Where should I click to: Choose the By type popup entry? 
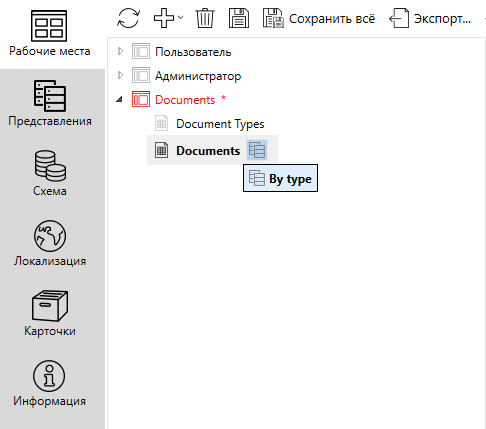(280, 178)
